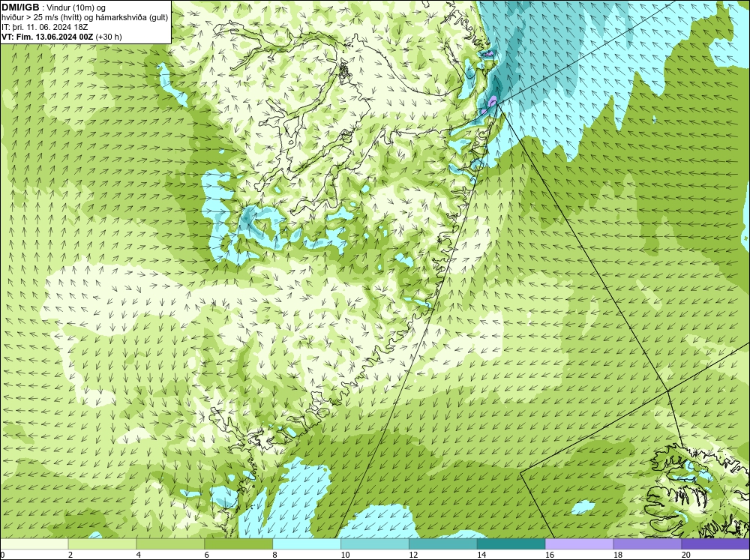The width and height of the screenshot is (750, 560).
Task: Click the legend scale label '8'
Action: (275, 555)
